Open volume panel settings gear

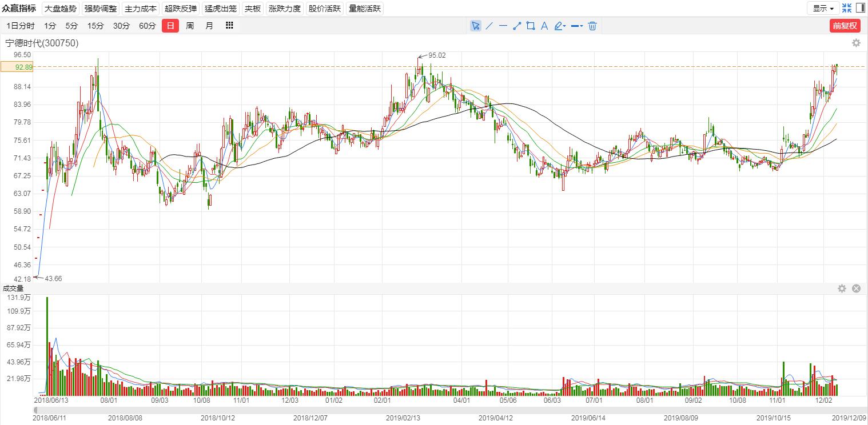(x=842, y=288)
